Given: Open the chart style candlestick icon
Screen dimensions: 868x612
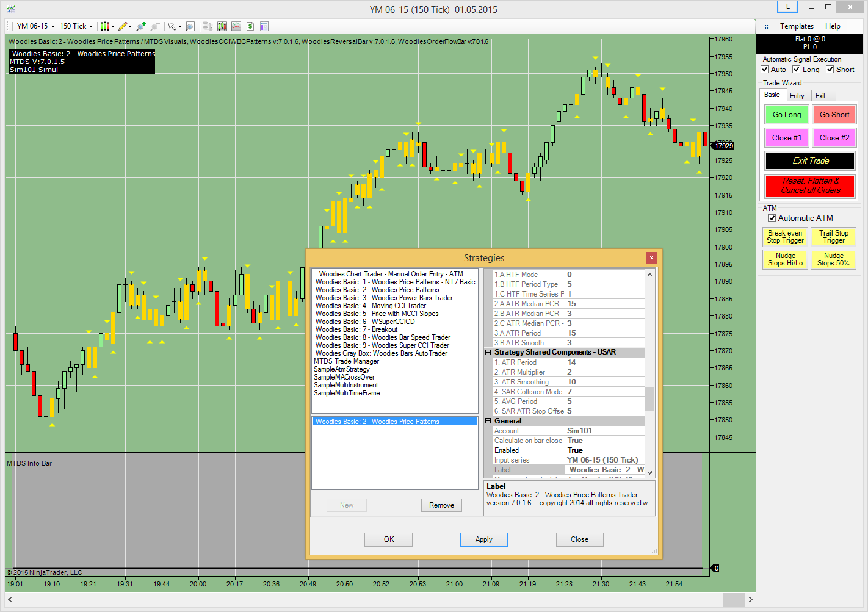Looking at the screenshot, I should 105,26.
